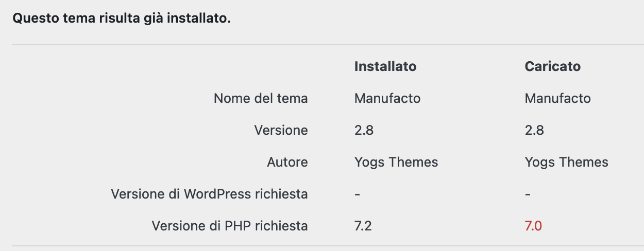Click Manufacto in the Caricato column
The width and height of the screenshot is (644, 251).
click(558, 98)
